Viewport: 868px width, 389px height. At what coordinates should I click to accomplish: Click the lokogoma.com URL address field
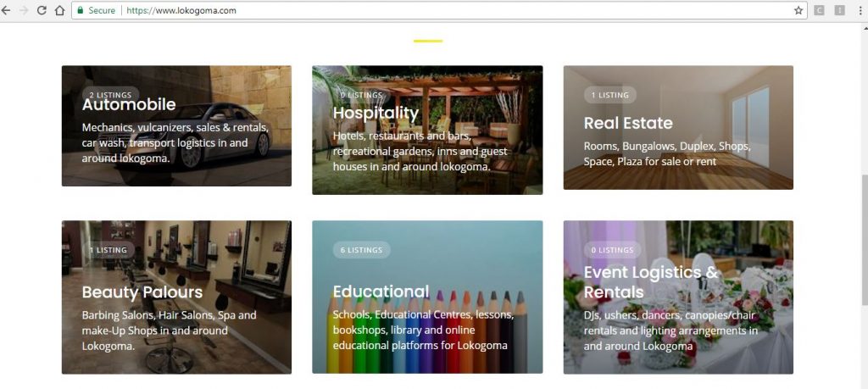point(424,10)
